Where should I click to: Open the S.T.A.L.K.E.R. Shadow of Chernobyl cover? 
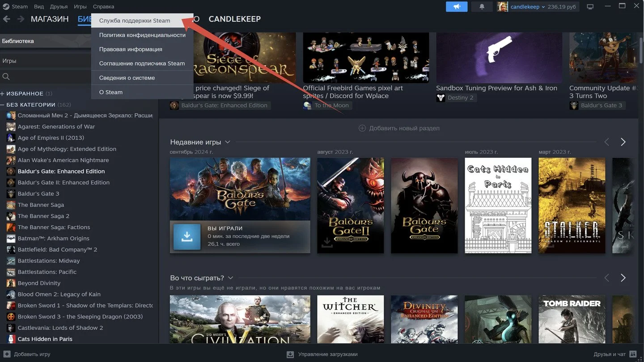pos(572,206)
